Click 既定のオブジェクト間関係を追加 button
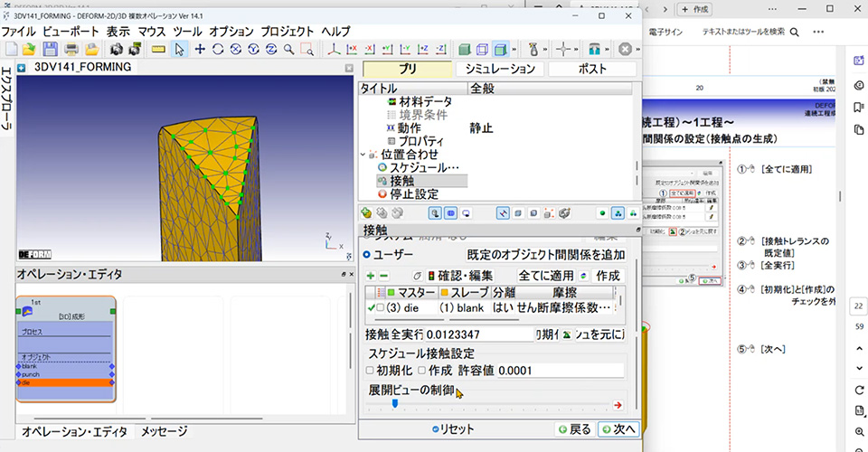 (x=546, y=255)
